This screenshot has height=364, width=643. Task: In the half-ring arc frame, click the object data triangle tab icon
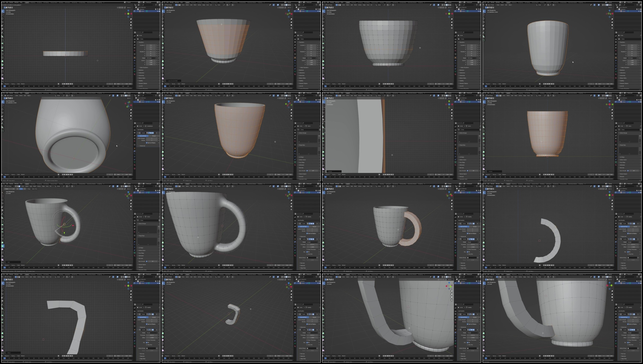tap(616, 253)
